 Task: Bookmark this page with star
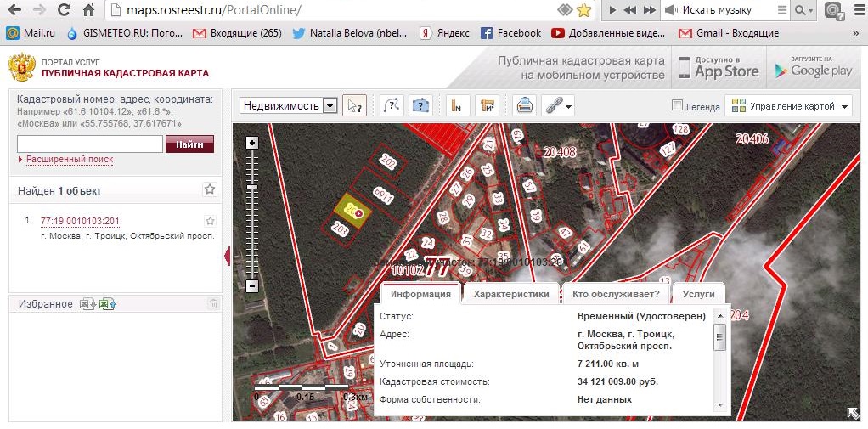(x=583, y=10)
